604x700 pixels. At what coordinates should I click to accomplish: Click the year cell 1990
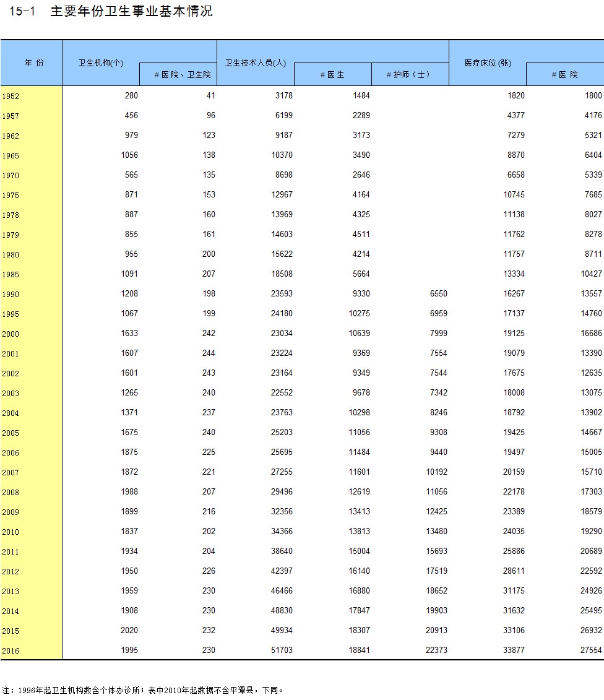(x=11, y=294)
